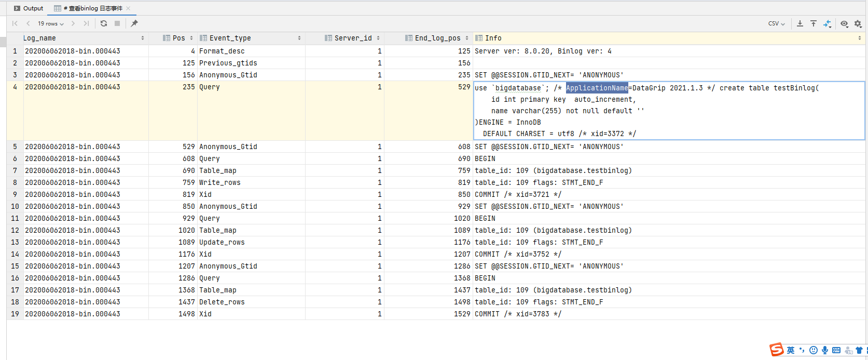This screenshot has width=868, height=360.
Task: Close the 查看binlog 日志事件 tab
Action: [x=128, y=8]
